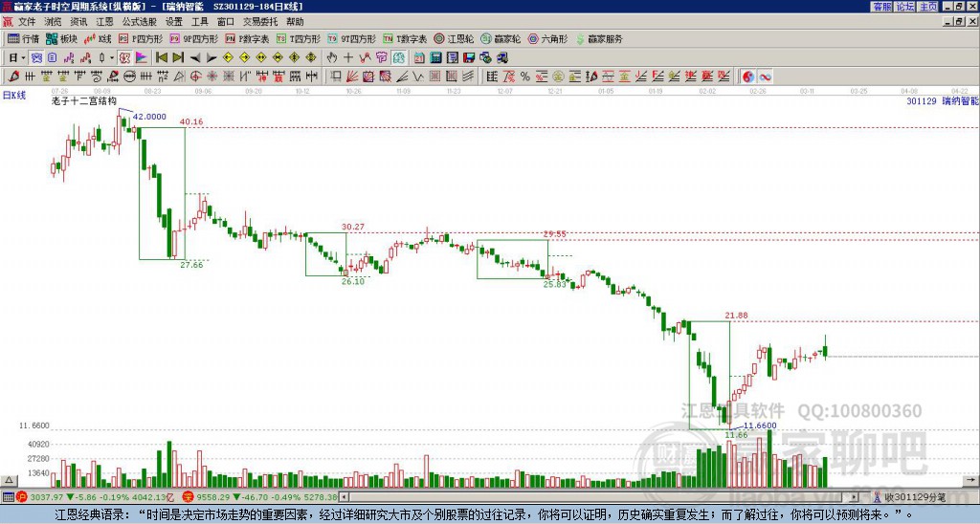Click the black left arrow icon
The image size is (980, 524).
(195, 58)
